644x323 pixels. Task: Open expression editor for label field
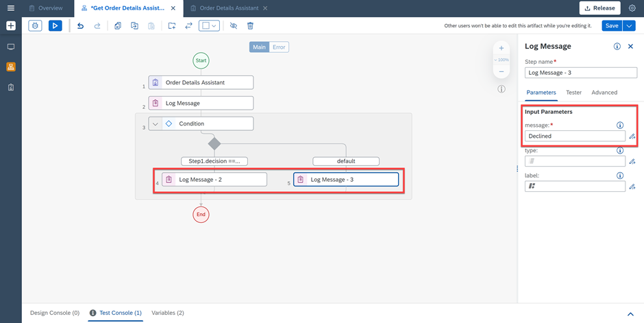tap(632, 187)
